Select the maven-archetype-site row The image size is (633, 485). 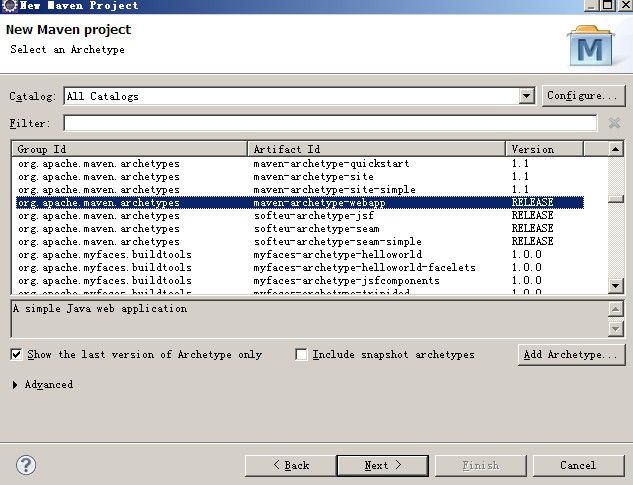click(x=300, y=176)
